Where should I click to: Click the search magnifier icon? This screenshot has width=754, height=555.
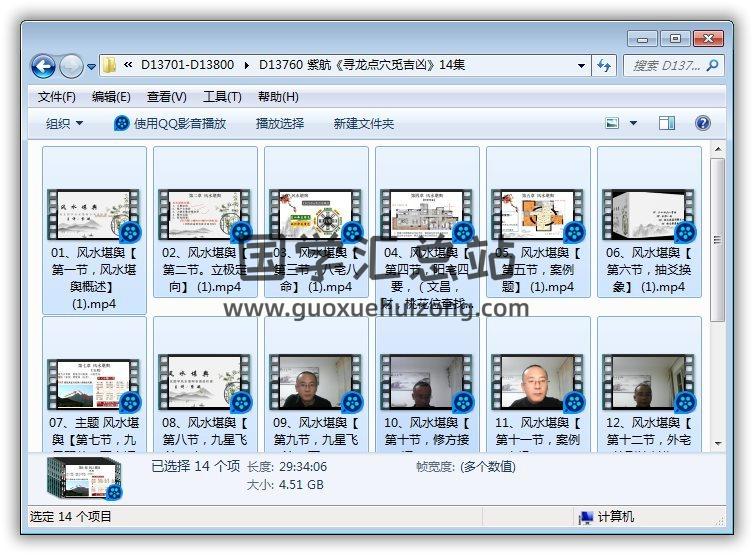[713, 66]
